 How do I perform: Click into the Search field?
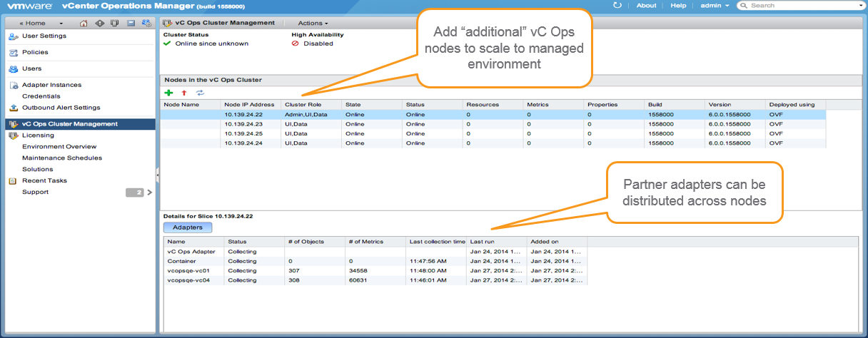coord(803,6)
